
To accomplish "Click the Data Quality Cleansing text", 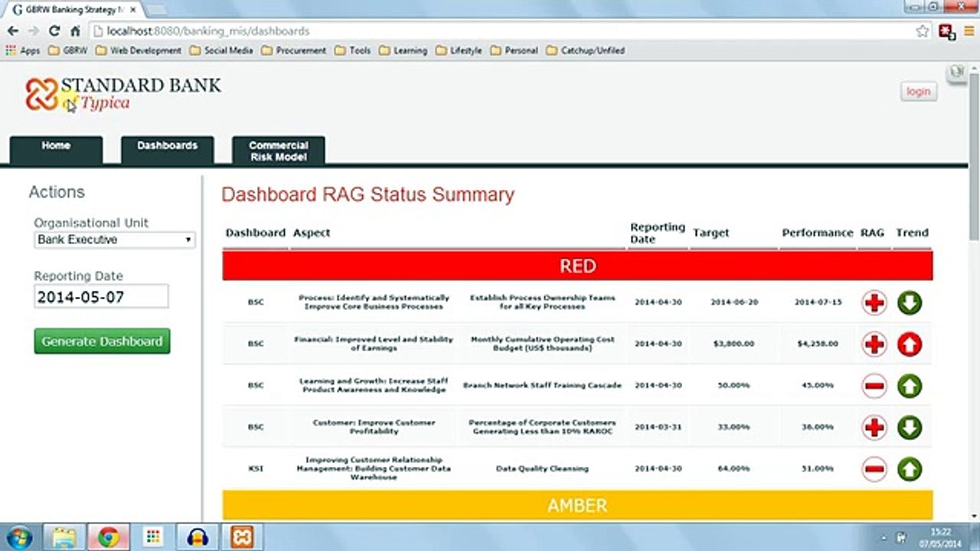I will pyautogui.click(x=542, y=468).
